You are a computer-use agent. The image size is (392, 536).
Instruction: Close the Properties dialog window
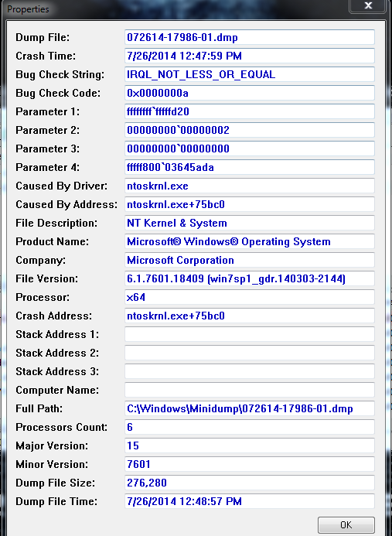tap(368, 6)
